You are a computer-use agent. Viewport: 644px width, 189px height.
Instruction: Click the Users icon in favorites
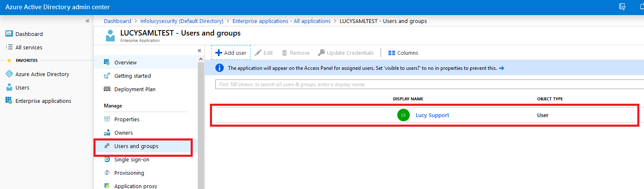(x=9, y=87)
